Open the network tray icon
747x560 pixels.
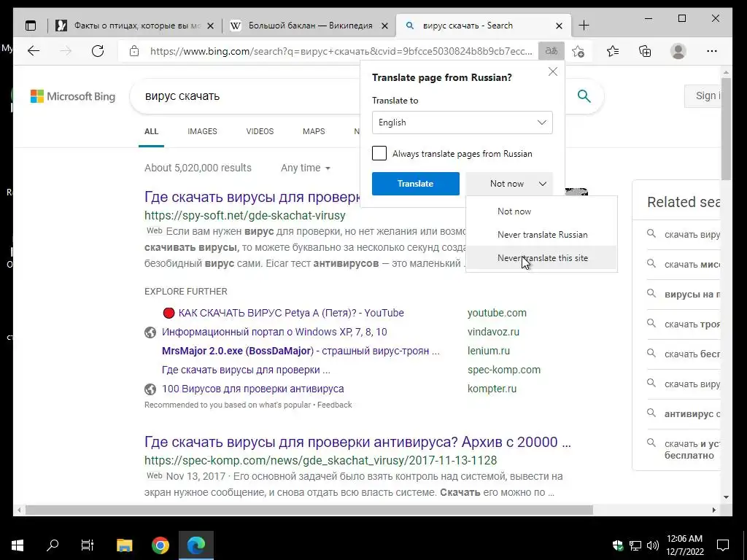[635, 545]
